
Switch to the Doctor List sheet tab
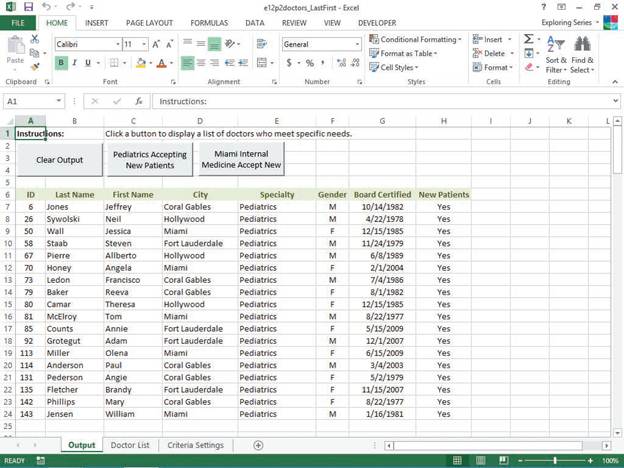coord(130,445)
